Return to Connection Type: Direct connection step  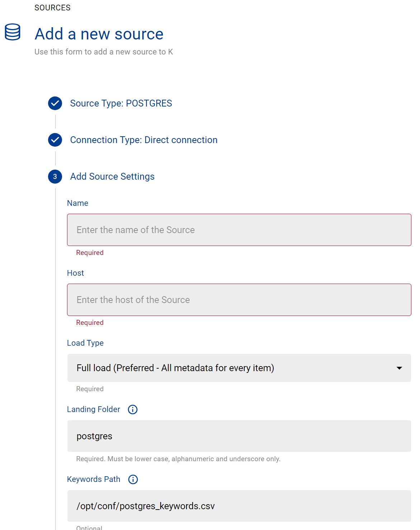coord(143,140)
